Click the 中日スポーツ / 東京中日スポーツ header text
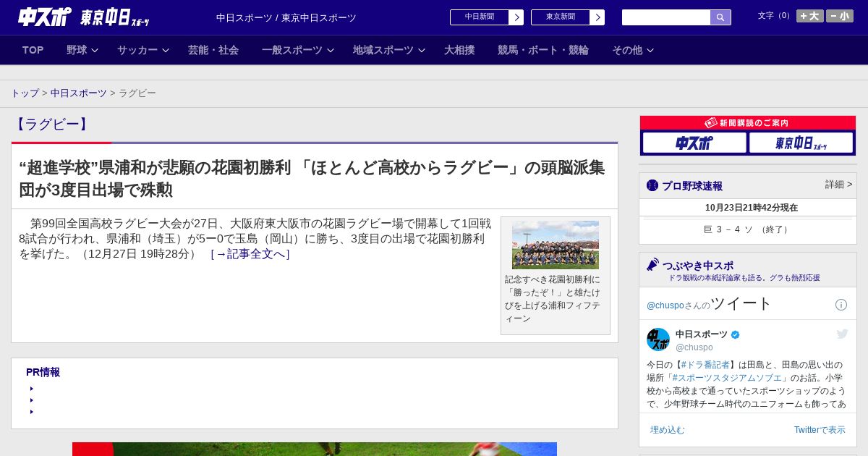This screenshot has width=868, height=456. (286, 18)
